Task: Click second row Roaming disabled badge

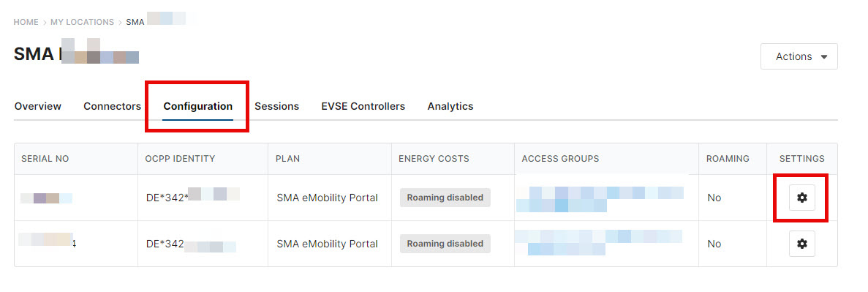Action: click(x=445, y=243)
